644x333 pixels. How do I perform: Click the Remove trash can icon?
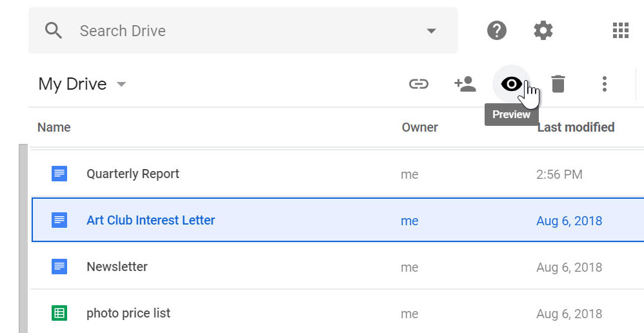558,84
